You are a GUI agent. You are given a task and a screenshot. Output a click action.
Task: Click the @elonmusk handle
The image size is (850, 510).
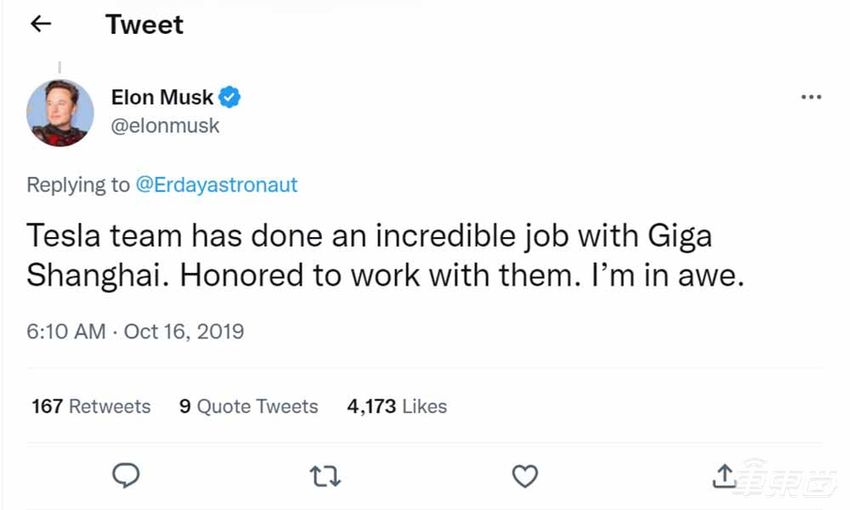165,126
